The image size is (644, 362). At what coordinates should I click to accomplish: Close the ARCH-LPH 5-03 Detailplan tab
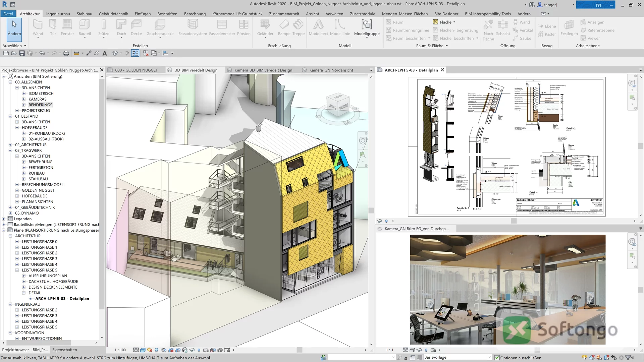(442, 70)
